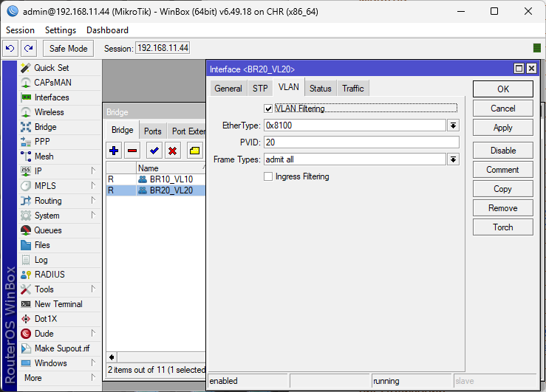546x392 pixels.
Task: Click the undo arrow icon
Action: 10,49
